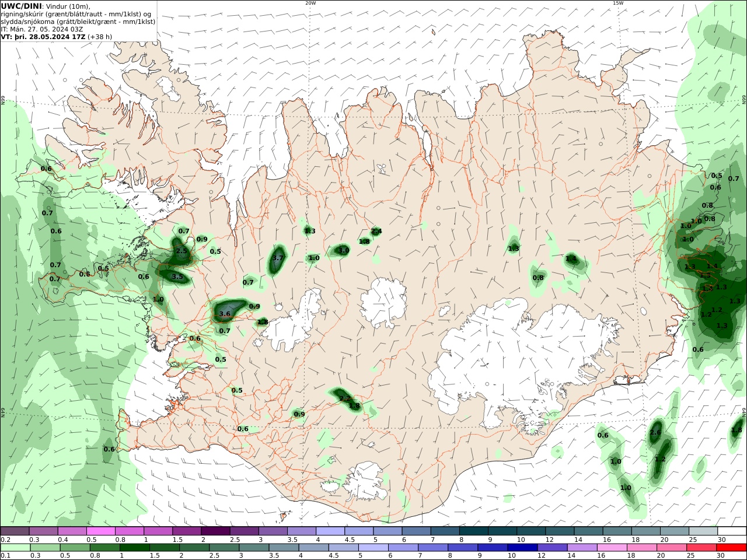Click the 2.2 precipitation value
747x560 pixels.
click(x=345, y=398)
